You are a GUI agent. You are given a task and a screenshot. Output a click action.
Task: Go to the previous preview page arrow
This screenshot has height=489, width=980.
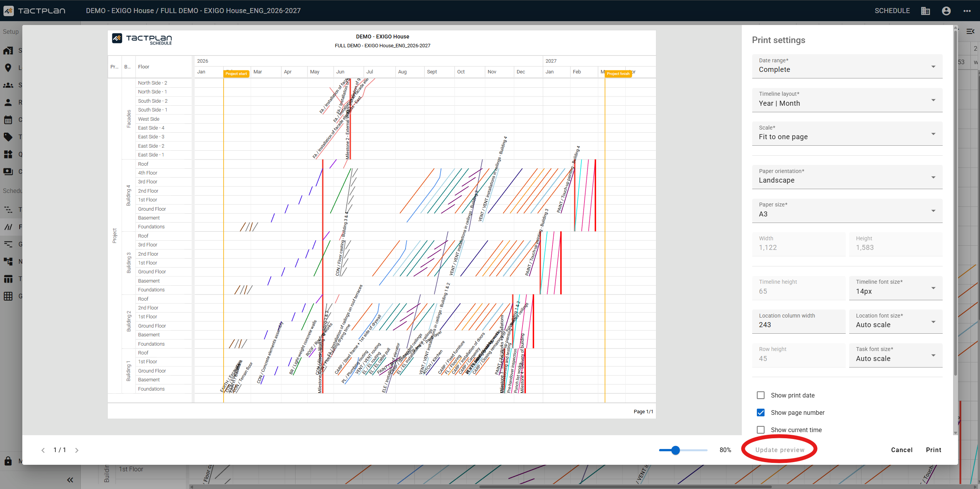point(43,450)
